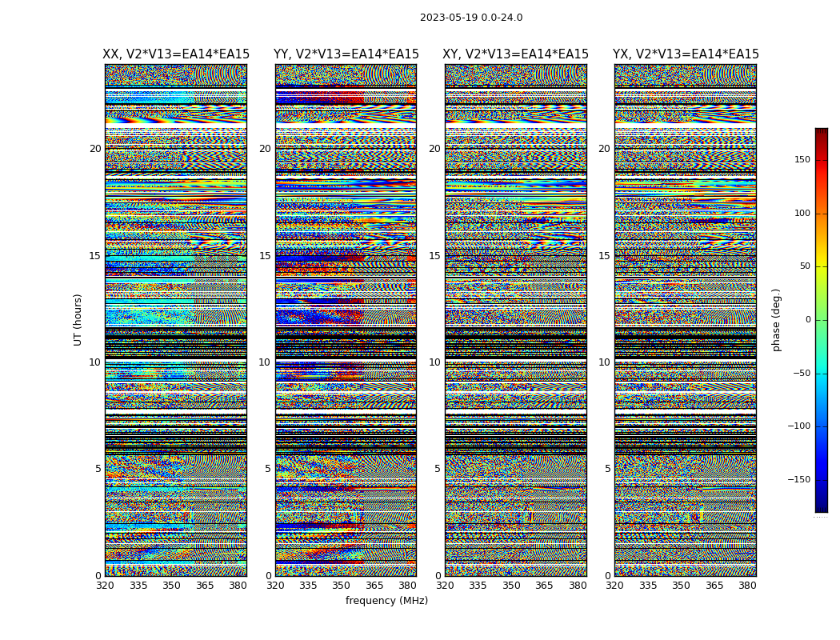The height and width of the screenshot is (640, 840).
Task: Click the 'frequency (MHz)' x-axis label
Action: point(386,600)
